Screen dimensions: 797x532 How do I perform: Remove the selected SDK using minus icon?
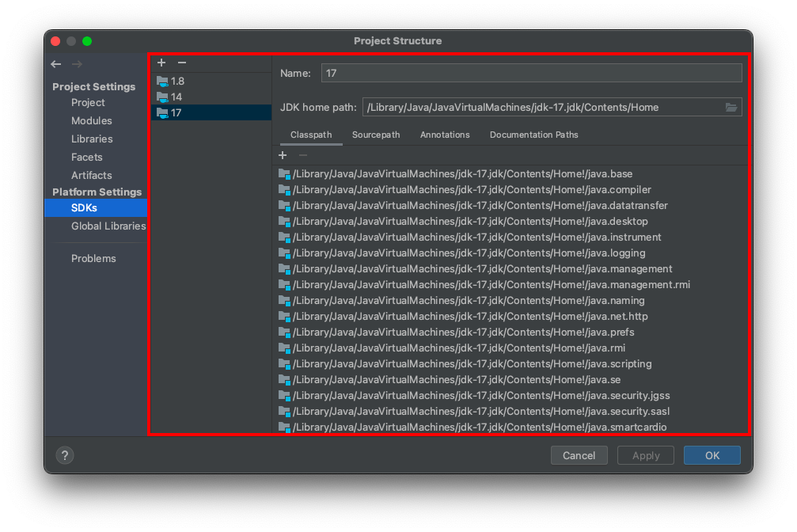(x=182, y=63)
